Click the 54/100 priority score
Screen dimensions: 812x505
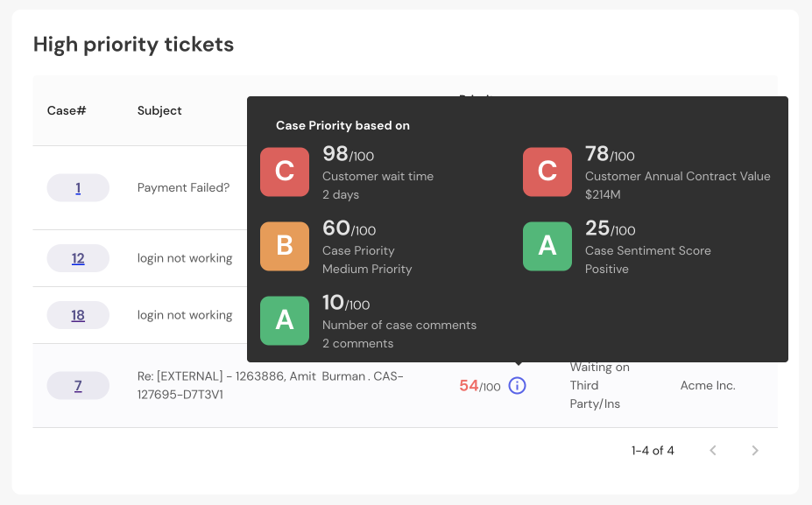tap(479, 386)
